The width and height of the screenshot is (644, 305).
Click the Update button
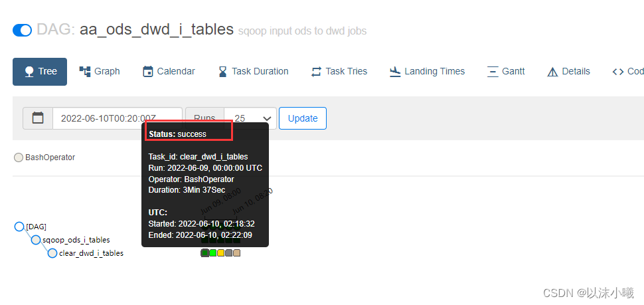click(x=303, y=118)
